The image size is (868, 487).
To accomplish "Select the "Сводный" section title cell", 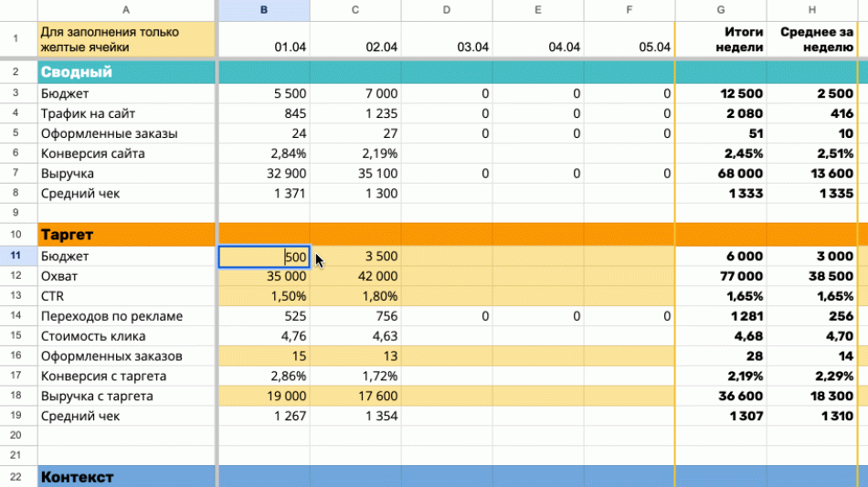I will (125, 71).
